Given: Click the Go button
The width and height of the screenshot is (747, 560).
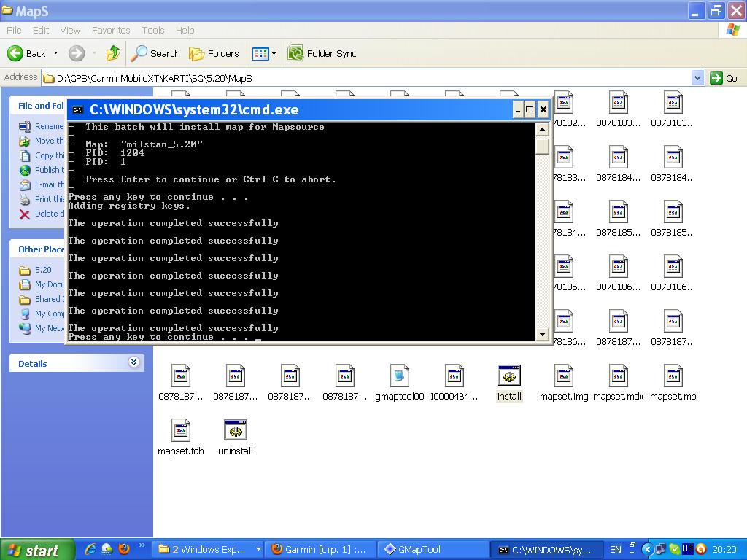Looking at the screenshot, I should pos(724,78).
